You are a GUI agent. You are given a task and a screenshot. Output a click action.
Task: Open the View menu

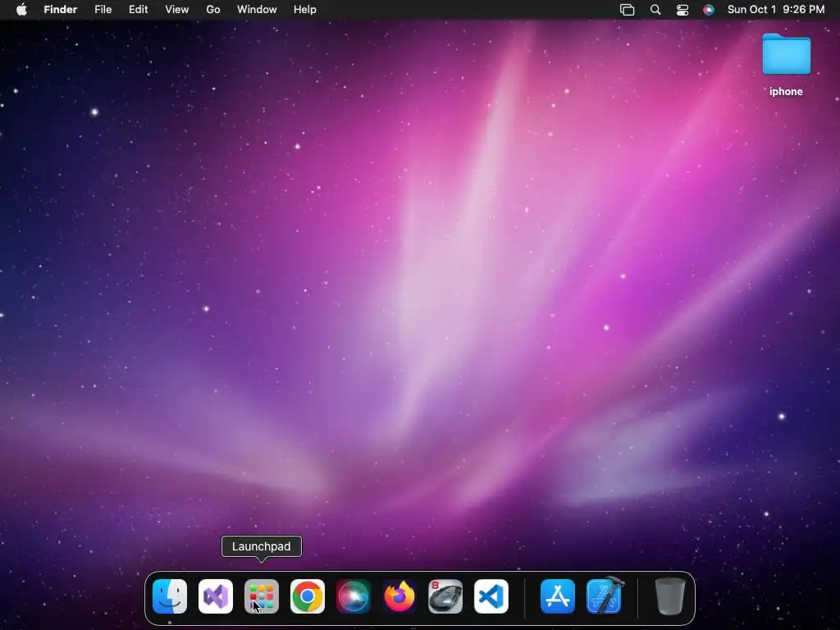(177, 10)
